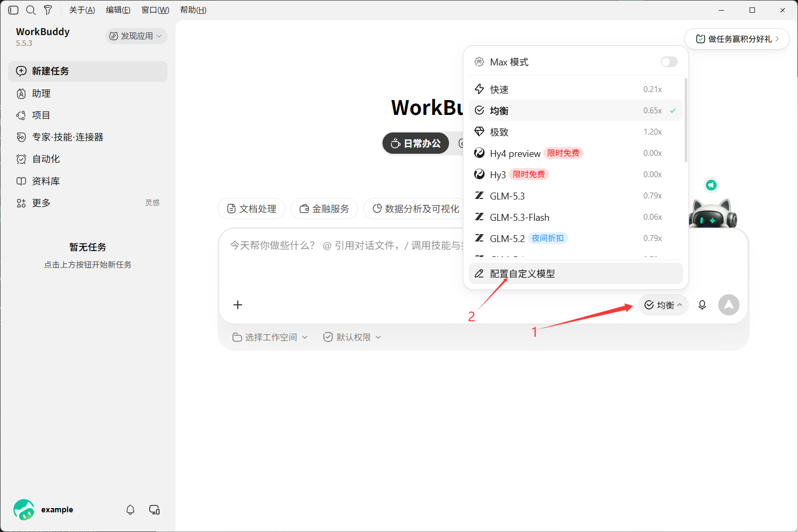The image size is (798, 532).
Task: Go to 助理 in the sidebar
Action: (x=88, y=94)
